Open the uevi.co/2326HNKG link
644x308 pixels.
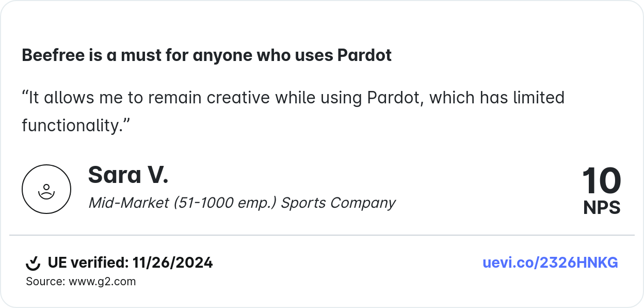[550, 263]
